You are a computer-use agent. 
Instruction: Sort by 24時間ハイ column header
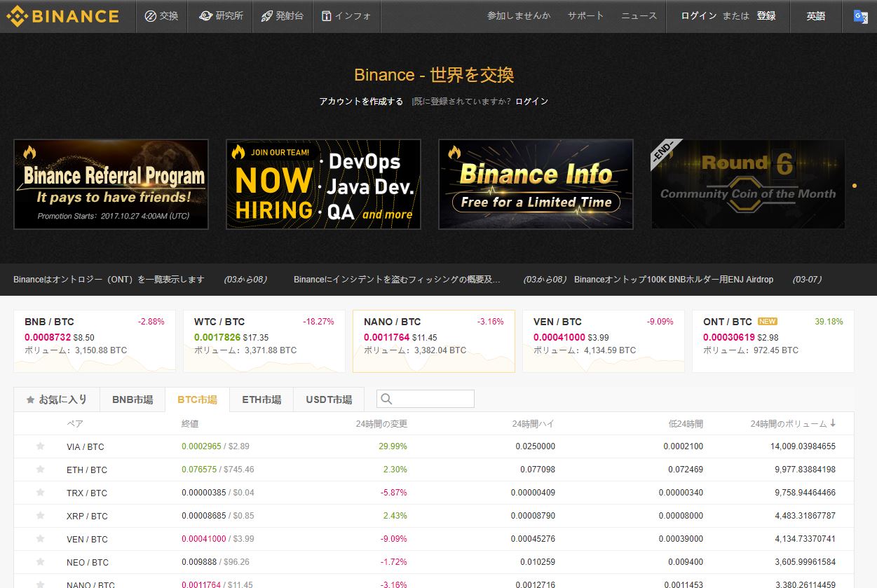click(x=533, y=424)
